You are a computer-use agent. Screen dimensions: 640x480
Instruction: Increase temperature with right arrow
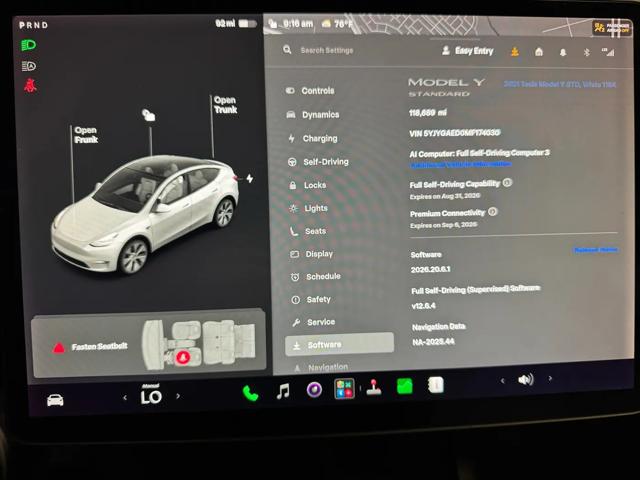[x=178, y=396]
